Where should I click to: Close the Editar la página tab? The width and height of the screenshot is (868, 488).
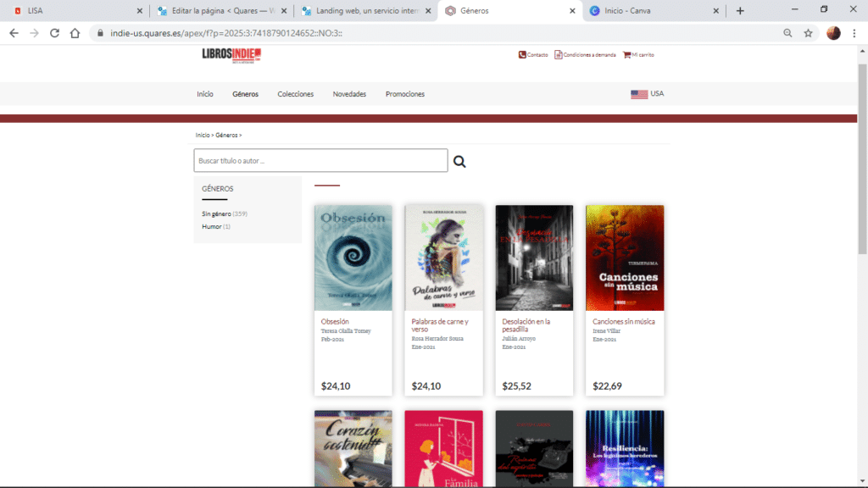(x=284, y=10)
